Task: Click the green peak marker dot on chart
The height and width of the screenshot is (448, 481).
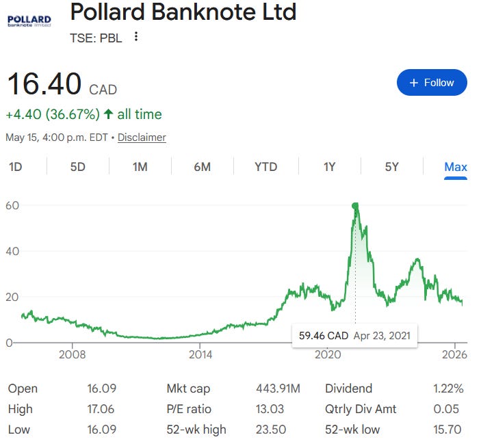Action: tap(355, 206)
